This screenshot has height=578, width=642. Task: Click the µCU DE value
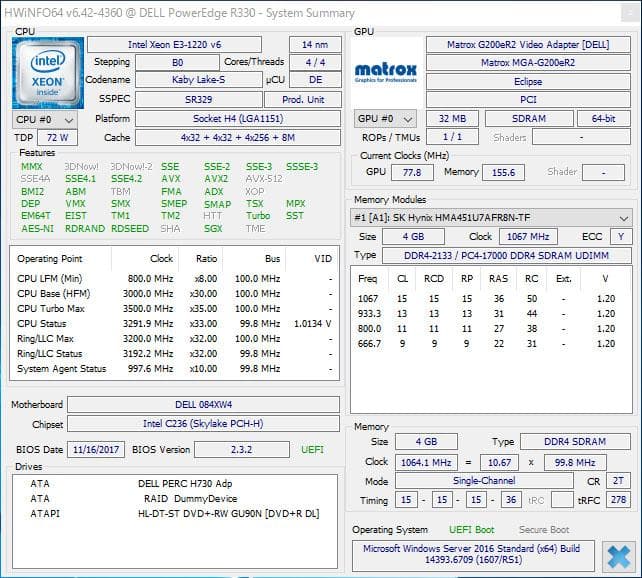(x=315, y=80)
